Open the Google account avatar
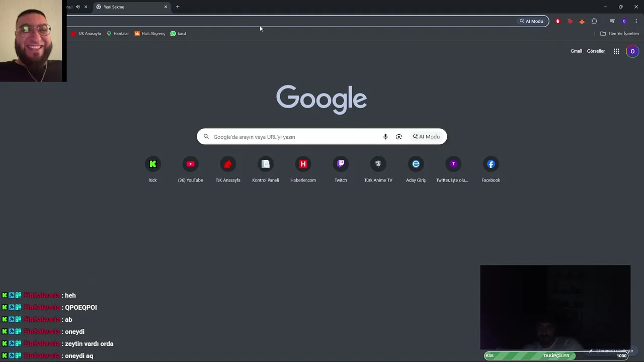This screenshot has width=644, height=362. pos(632,51)
